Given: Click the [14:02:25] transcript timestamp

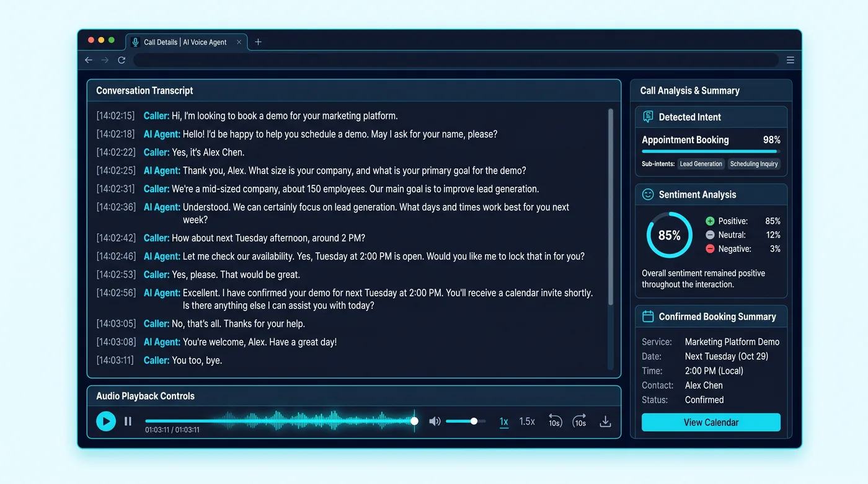Looking at the screenshot, I should point(115,170).
